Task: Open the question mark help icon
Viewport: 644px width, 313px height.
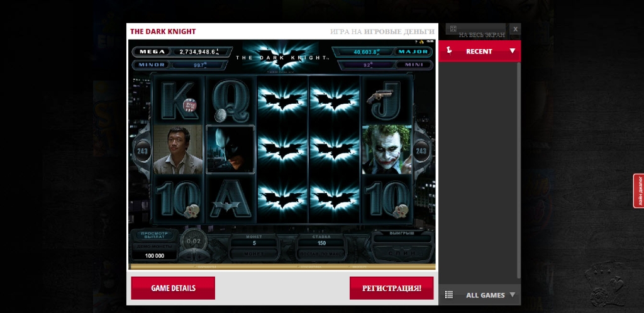Action: point(416,42)
